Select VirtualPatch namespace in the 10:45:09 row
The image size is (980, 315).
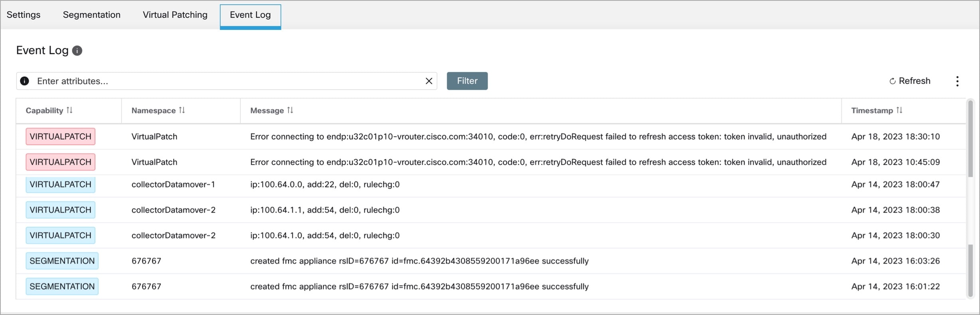[154, 162]
